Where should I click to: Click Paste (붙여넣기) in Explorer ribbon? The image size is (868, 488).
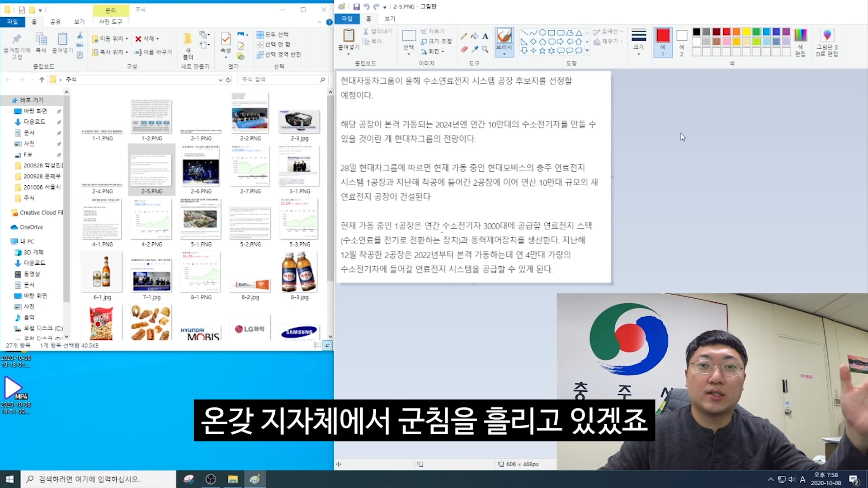click(x=62, y=43)
